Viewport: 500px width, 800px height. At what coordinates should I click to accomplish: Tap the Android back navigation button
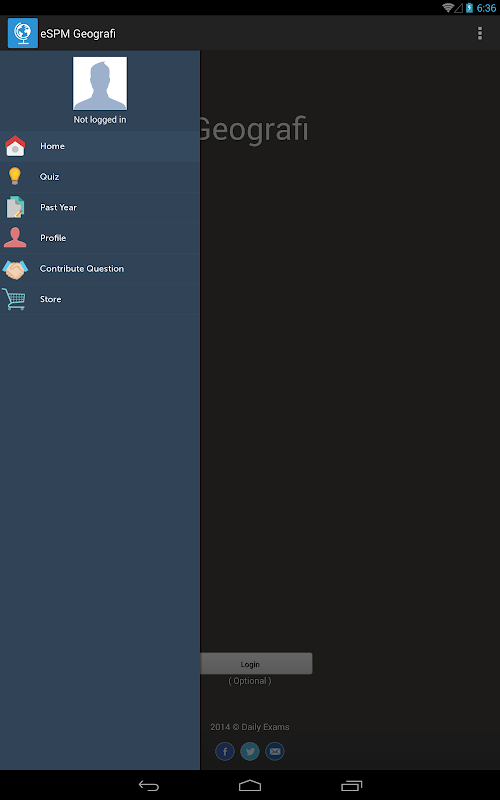tap(149, 786)
